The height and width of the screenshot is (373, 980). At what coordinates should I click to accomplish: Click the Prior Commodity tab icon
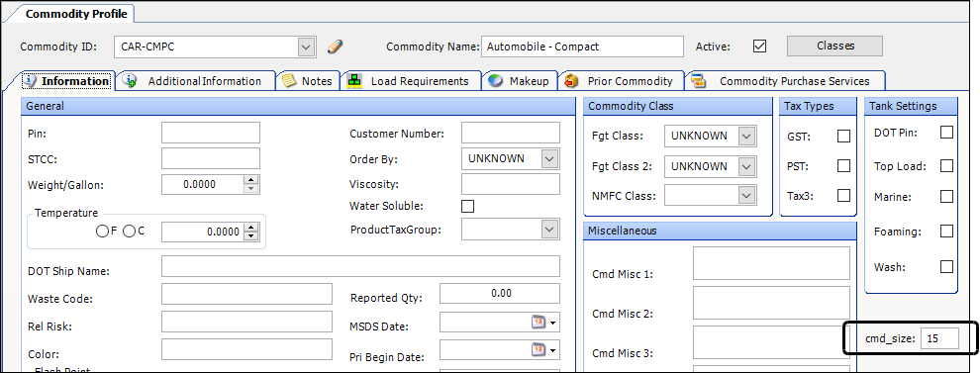tap(570, 80)
